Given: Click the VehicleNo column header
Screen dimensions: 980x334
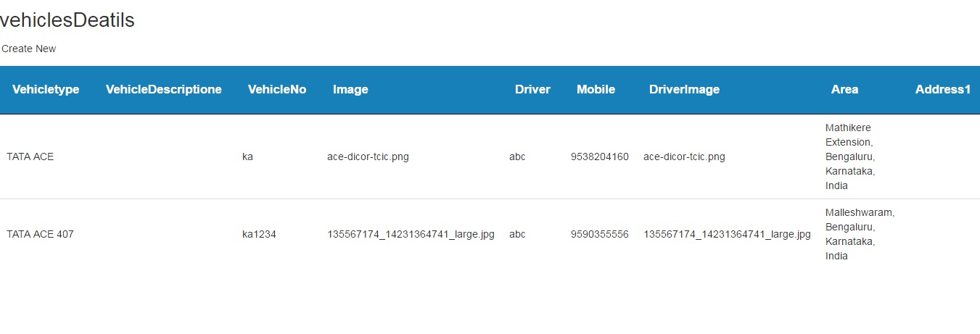Looking at the screenshot, I should click(276, 89).
